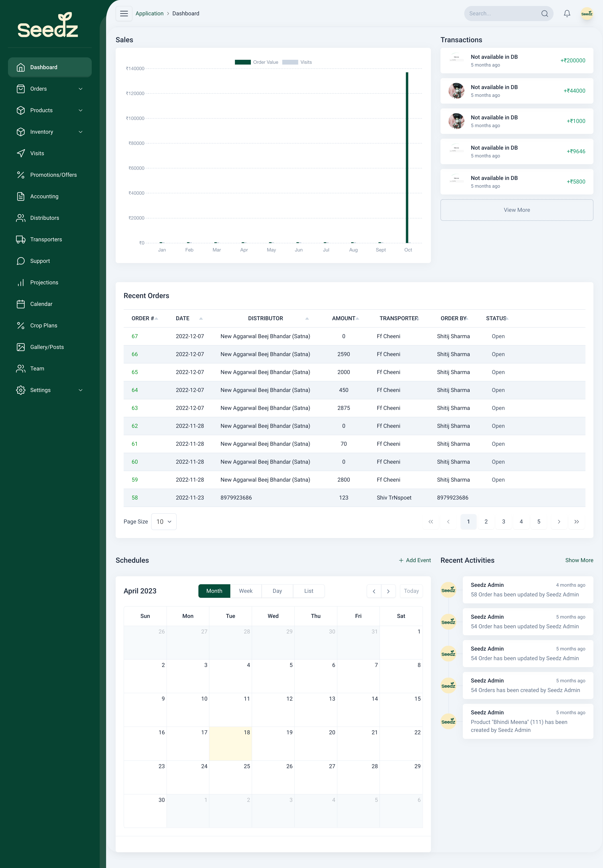Sort by ORDER # column arrow
The height and width of the screenshot is (868, 603).
click(156, 319)
